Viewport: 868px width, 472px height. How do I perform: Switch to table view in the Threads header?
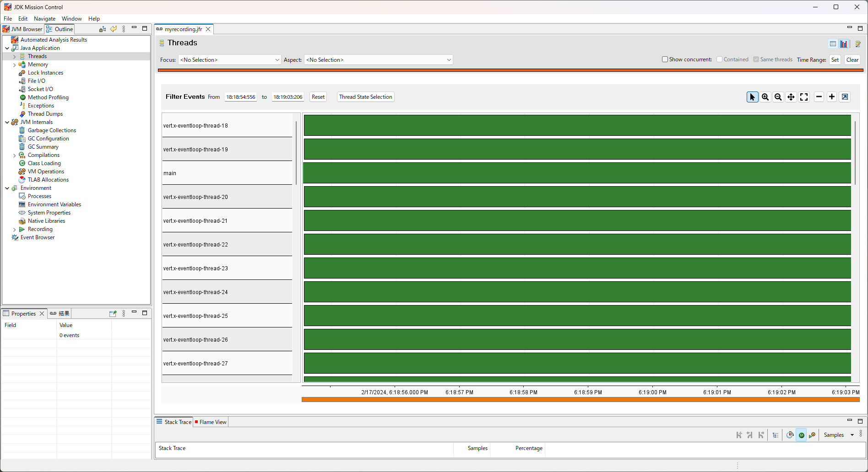point(833,43)
